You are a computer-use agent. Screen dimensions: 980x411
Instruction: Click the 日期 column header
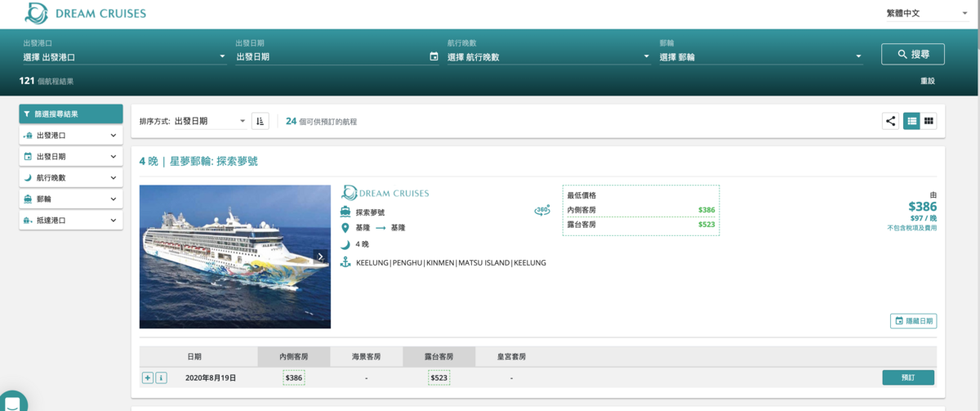194,357
